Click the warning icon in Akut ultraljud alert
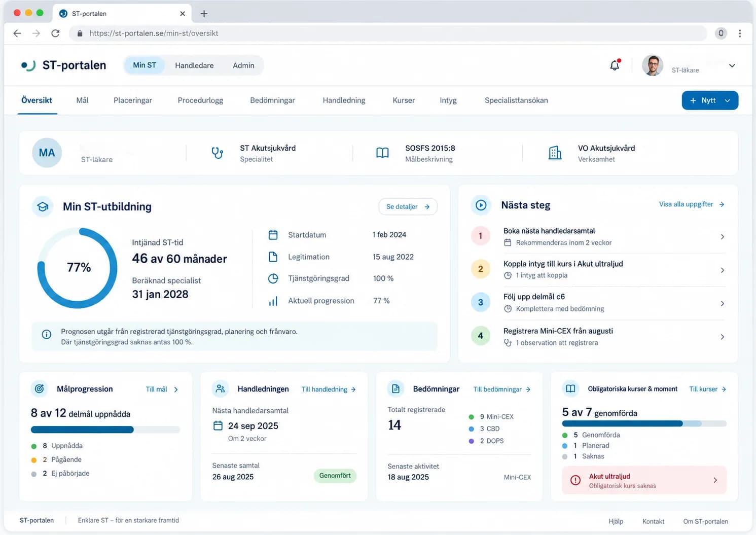This screenshot has width=756, height=535. point(575,480)
